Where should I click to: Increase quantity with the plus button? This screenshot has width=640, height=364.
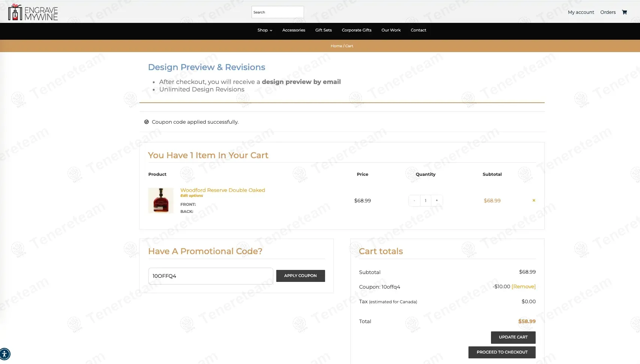(x=437, y=201)
